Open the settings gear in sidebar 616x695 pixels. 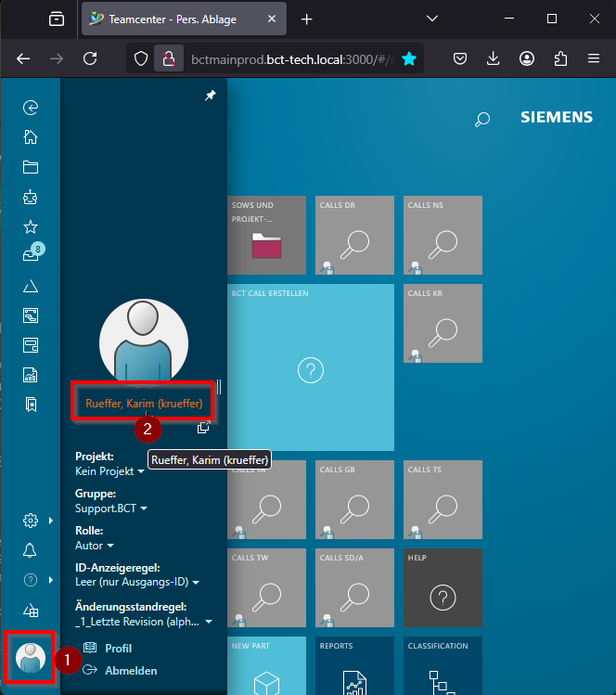(30, 521)
